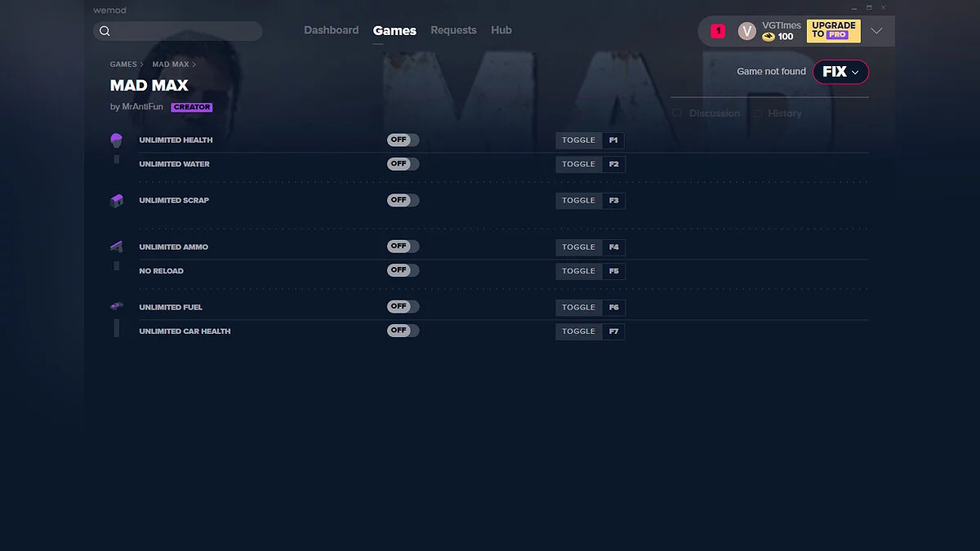
Task: Click the F1 hotkey selector for Unlimited Health
Action: coord(613,140)
